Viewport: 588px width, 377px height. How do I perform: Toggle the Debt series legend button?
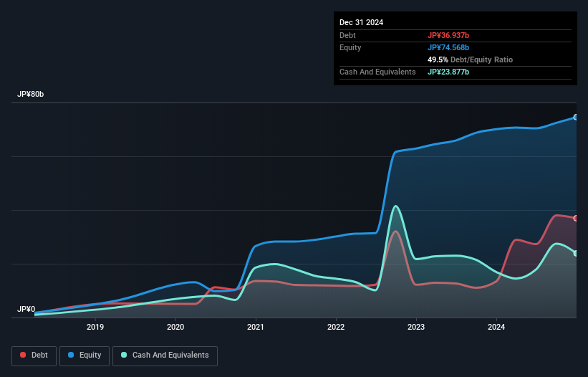click(x=34, y=355)
